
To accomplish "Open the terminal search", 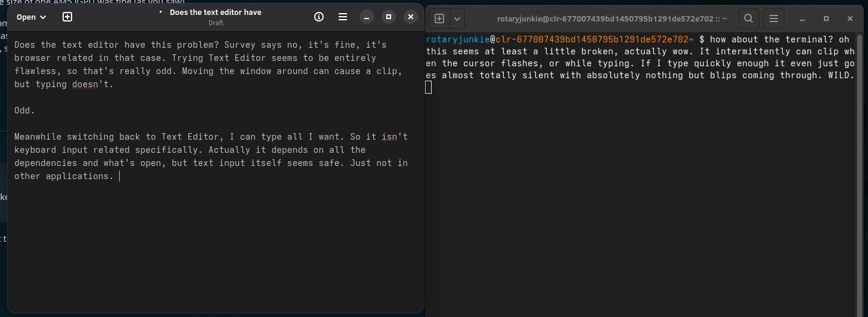I will [x=749, y=19].
